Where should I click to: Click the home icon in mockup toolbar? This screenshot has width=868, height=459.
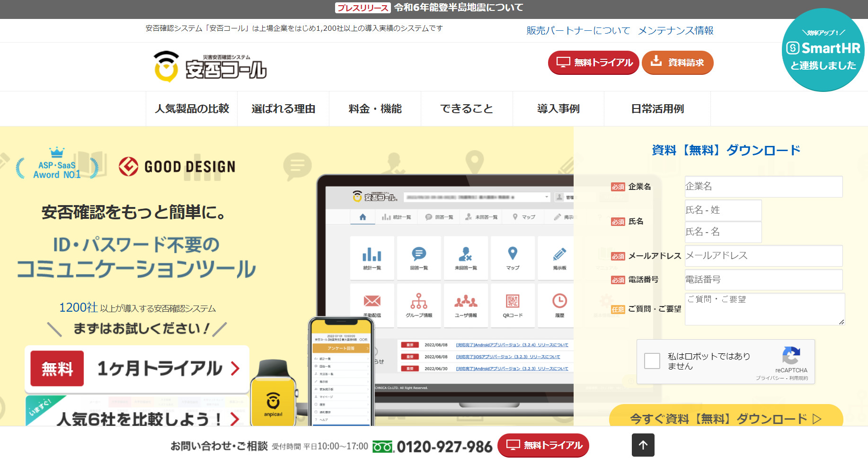pos(363,217)
